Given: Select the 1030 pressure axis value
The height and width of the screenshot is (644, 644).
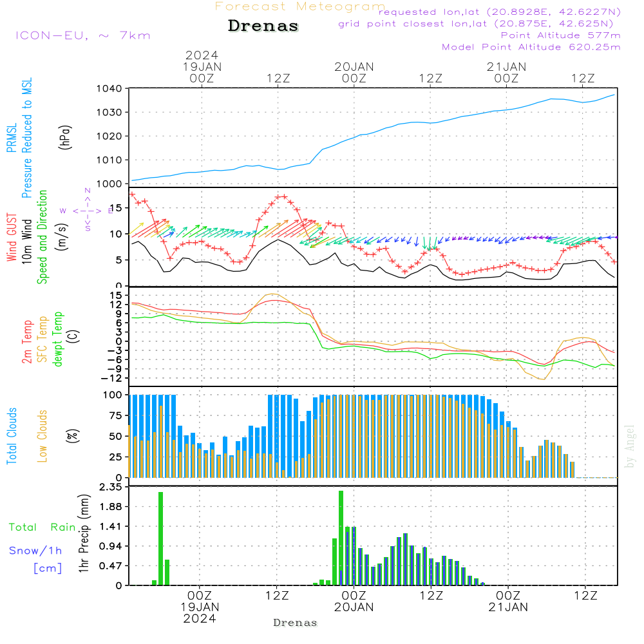Looking at the screenshot, I should coord(109,113).
